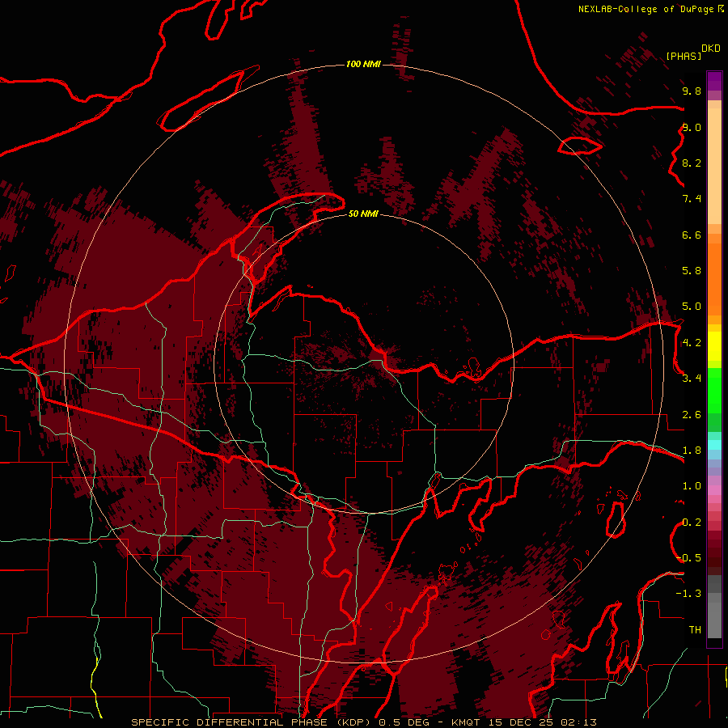Click the 100 NMI range ring label
The image size is (728, 728).
363,64
